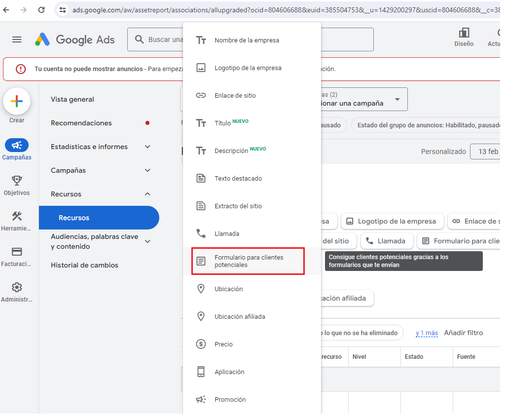
Task: Select Formulario para clientes potenciales menu item
Action: [x=248, y=262]
